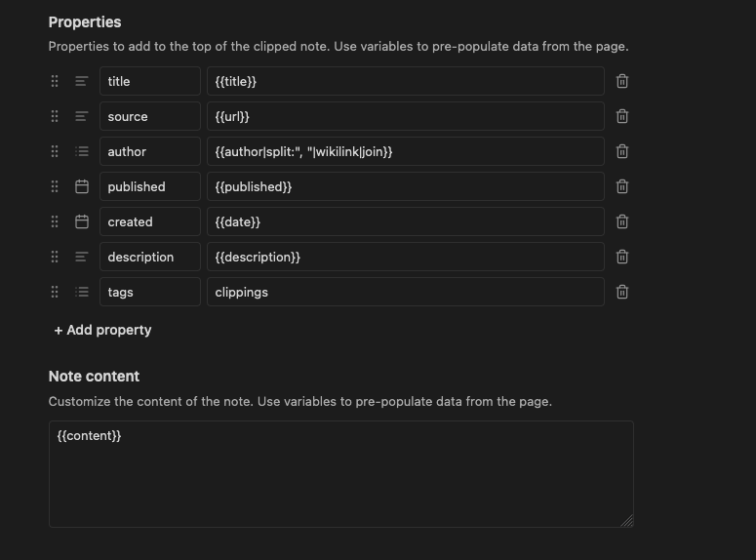Remove the author property
756x560 pixels.
pos(622,151)
